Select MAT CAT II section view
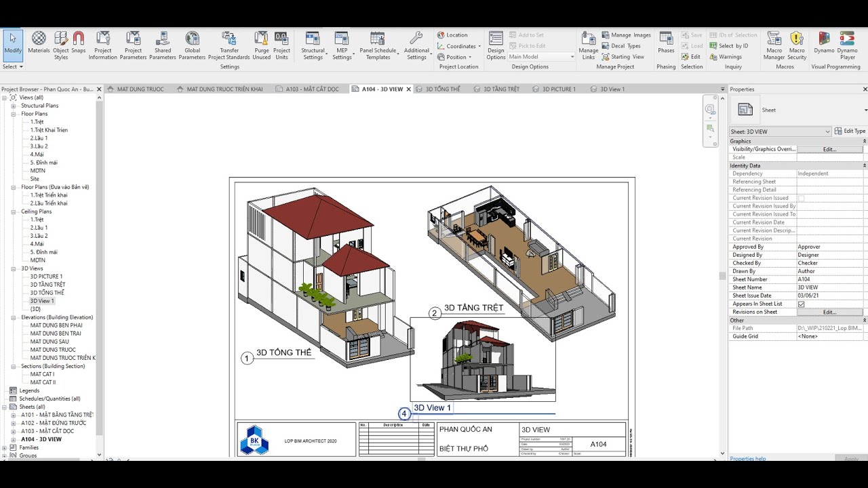Image resolution: width=868 pixels, height=488 pixels. pos(43,382)
